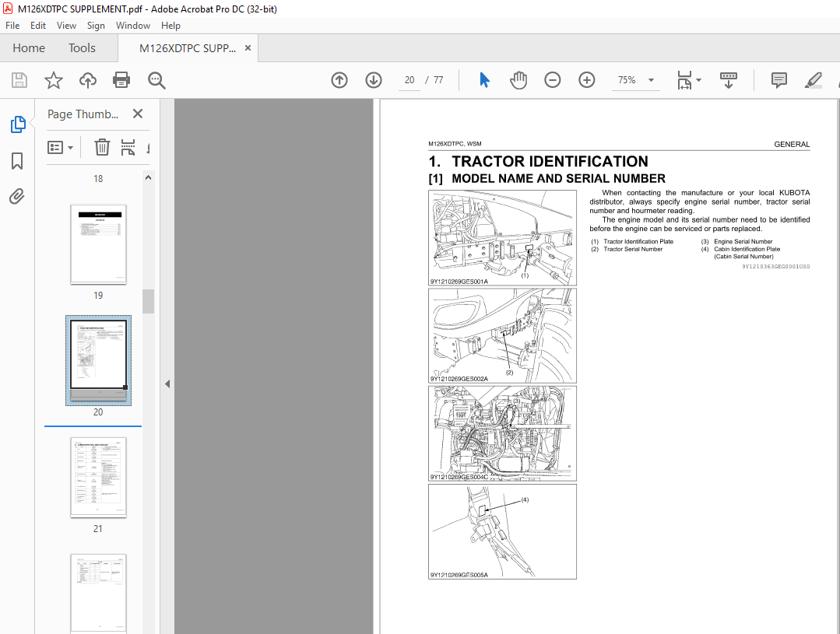Switch to the Tools tab
The width and height of the screenshot is (840, 634).
[x=82, y=47]
